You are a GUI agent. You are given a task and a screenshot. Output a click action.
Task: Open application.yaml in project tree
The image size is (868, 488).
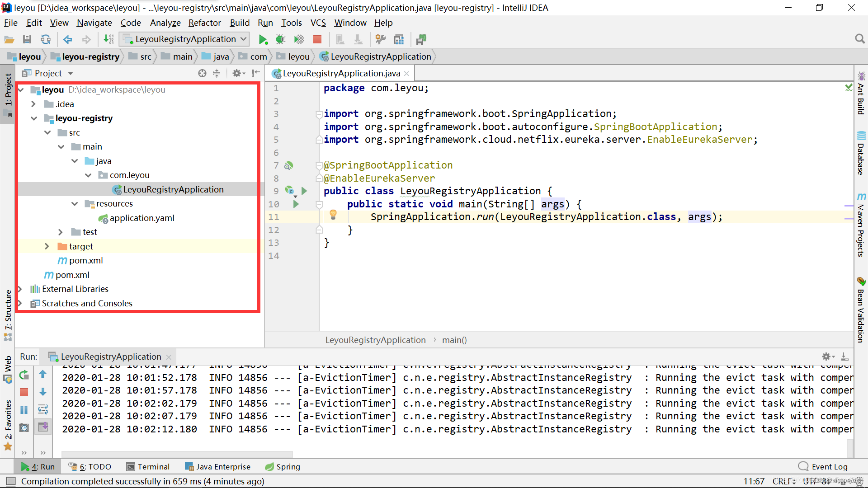click(x=142, y=218)
